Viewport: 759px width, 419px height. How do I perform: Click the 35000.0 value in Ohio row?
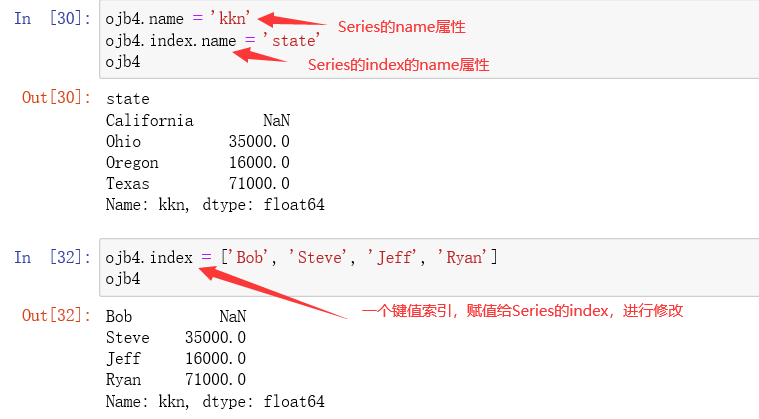[x=259, y=141]
